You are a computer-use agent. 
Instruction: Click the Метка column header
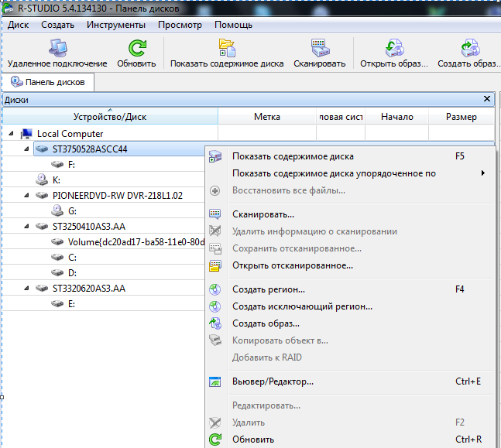267,117
